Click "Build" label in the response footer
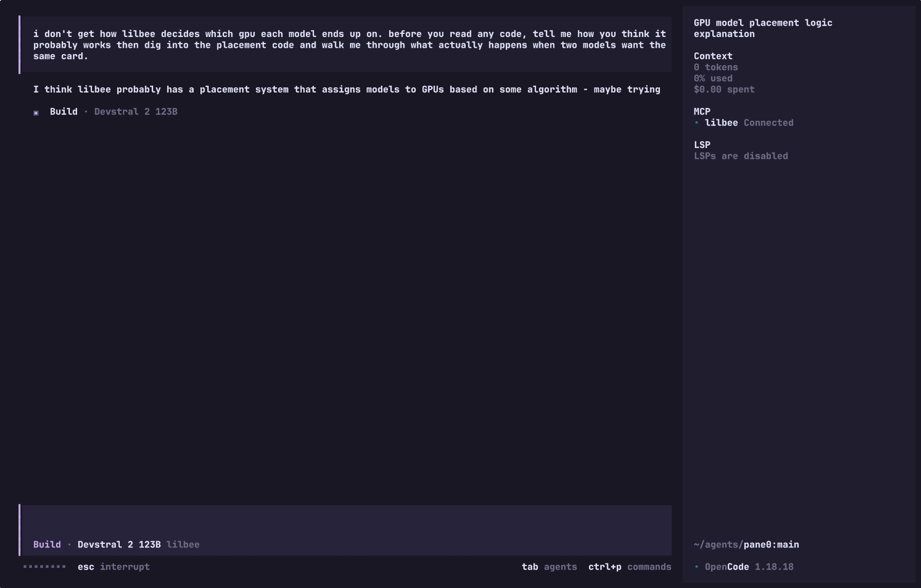The width and height of the screenshot is (921, 588). (x=64, y=112)
